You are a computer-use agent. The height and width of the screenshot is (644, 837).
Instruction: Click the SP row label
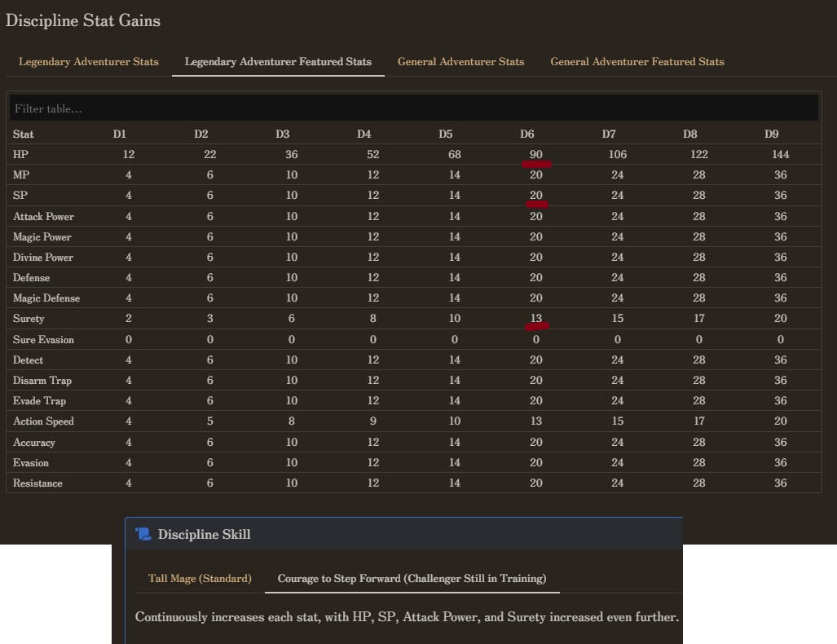[20, 195]
